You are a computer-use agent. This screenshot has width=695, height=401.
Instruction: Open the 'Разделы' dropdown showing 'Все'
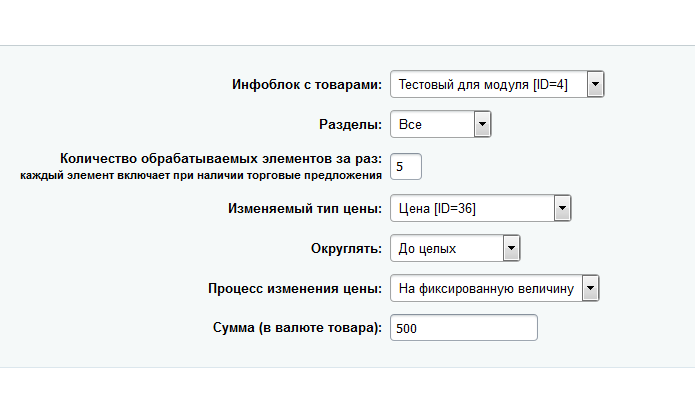click(431, 125)
